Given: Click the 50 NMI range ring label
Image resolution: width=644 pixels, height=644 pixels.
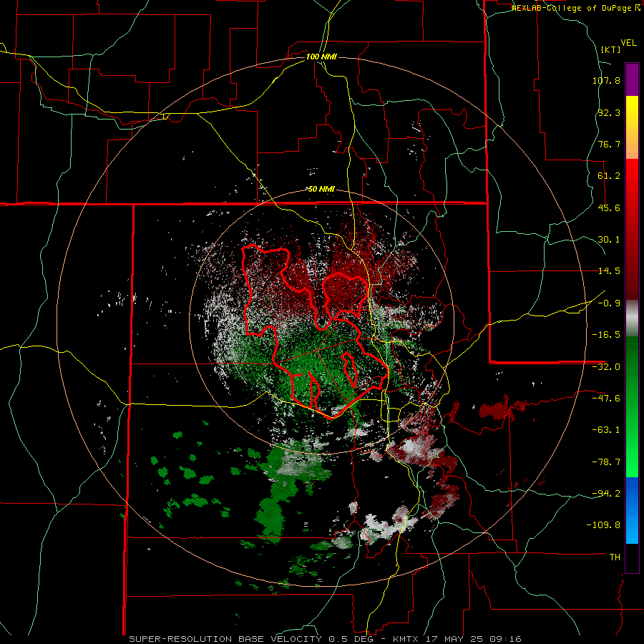Looking at the screenshot, I should (321, 190).
